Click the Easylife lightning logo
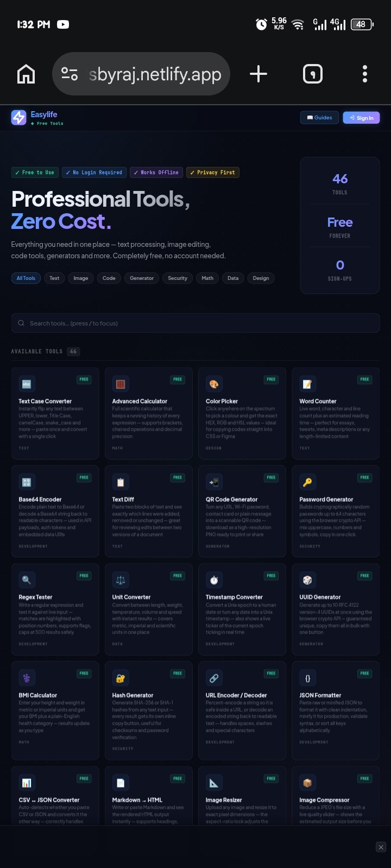Screen dimensions: 391x868 (x=19, y=117)
